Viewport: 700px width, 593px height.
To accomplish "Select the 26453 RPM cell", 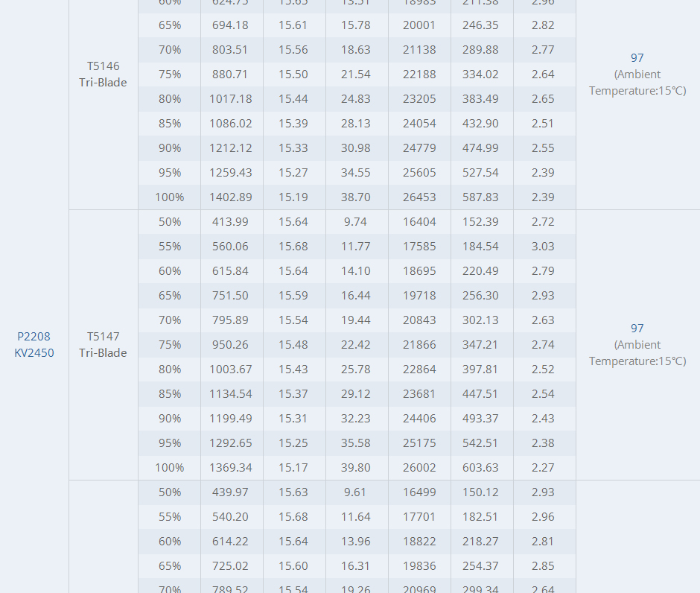I will [419, 197].
